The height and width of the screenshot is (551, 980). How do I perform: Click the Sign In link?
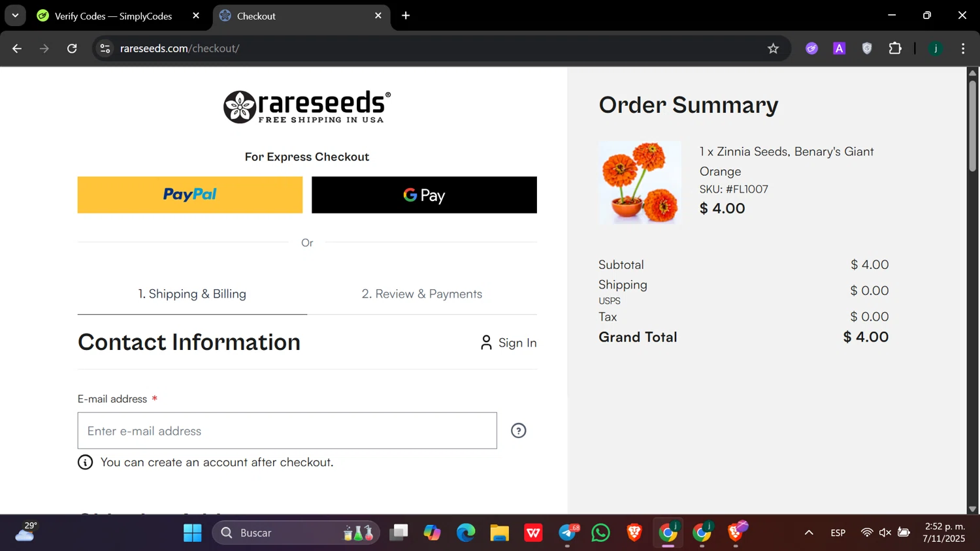[x=508, y=343]
